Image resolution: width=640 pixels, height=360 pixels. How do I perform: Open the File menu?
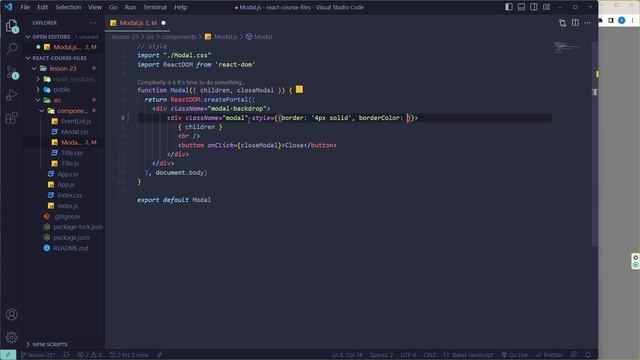tap(25, 7)
